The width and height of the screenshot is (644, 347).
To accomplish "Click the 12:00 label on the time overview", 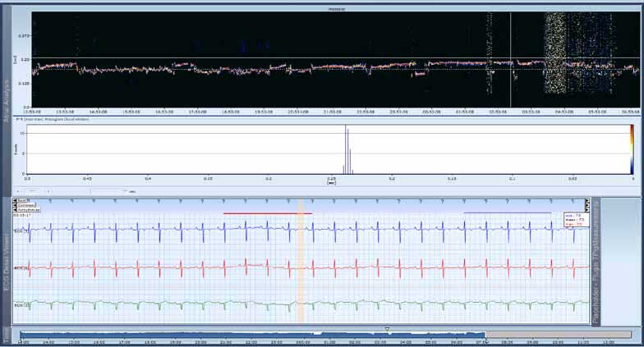I will (608, 342).
